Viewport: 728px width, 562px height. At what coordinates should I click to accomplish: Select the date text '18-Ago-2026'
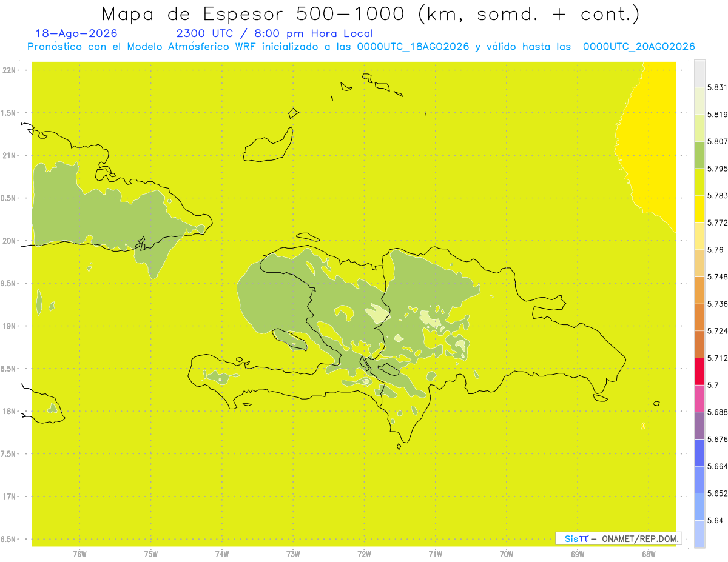pos(76,33)
